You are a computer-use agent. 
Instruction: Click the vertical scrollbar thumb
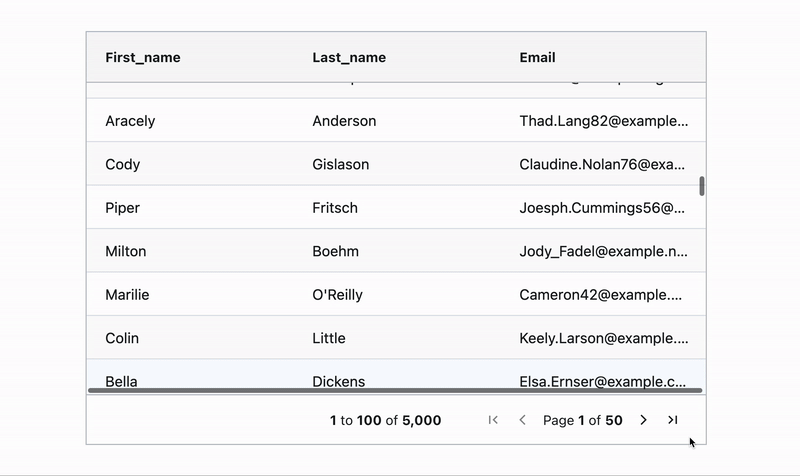pos(702,186)
